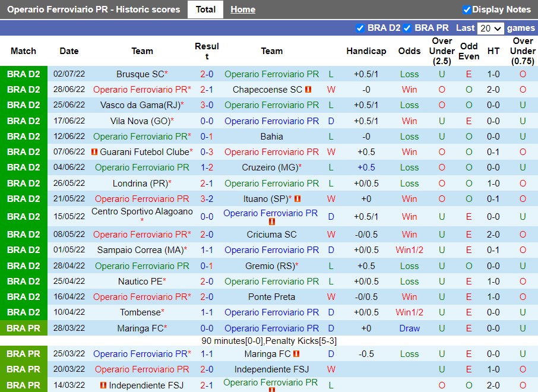Click the 2-1 score of 14/03/22 match
Viewport: 538px width, 392px height.
[207, 385]
